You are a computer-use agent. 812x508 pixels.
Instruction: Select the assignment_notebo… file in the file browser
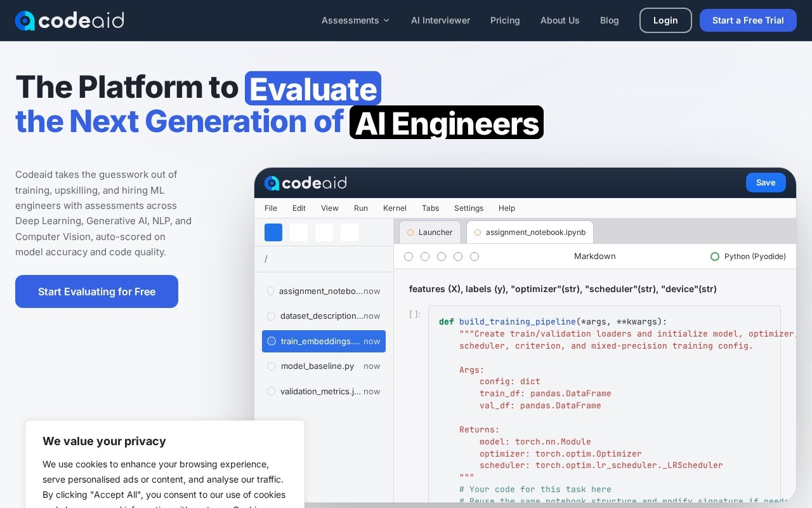click(x=324, y=291)
